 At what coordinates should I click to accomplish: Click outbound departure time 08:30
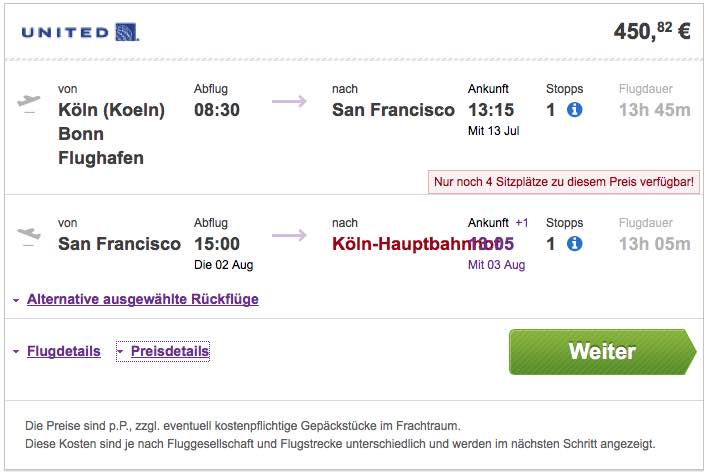pyautogui.click(x=217, y=110)
